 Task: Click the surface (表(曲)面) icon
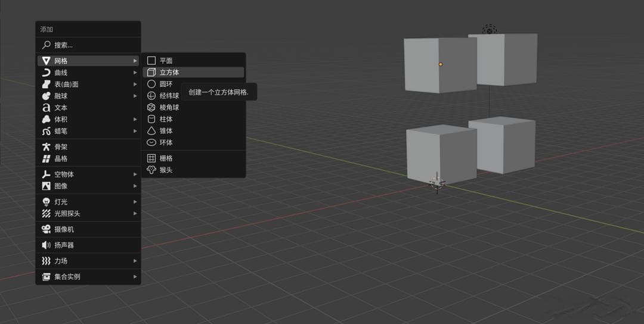click(46, 84)
